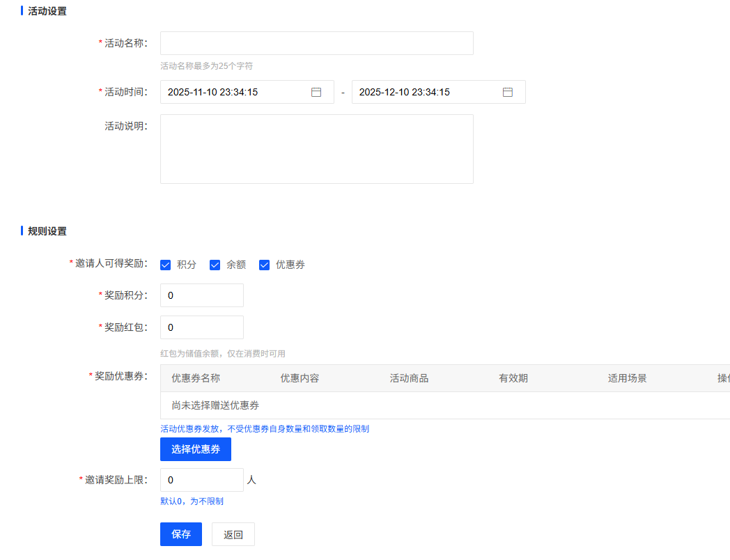Go back using the 返回 button
Screen dimensions: 730x560
233,534
